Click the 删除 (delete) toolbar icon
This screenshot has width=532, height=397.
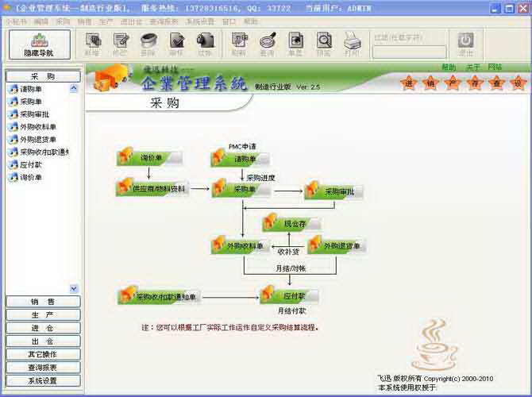click(148, 44)
